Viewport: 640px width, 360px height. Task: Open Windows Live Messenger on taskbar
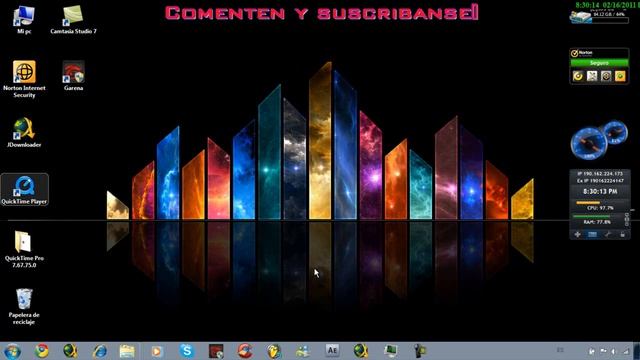click(x=303, y=351)
